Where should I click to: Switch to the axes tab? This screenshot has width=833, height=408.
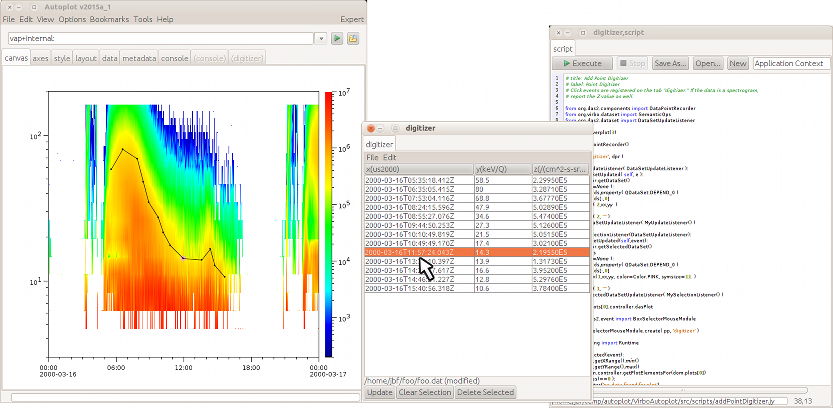click(40, 59)
